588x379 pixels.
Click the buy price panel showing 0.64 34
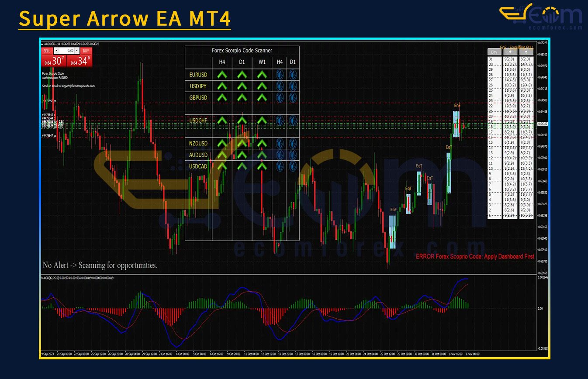pos(79,61)
